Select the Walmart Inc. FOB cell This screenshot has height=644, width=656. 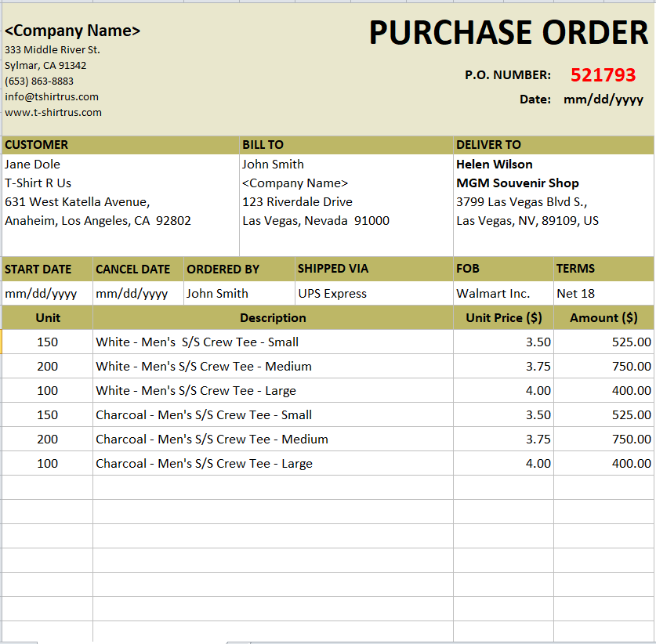[x=493, y=294]
